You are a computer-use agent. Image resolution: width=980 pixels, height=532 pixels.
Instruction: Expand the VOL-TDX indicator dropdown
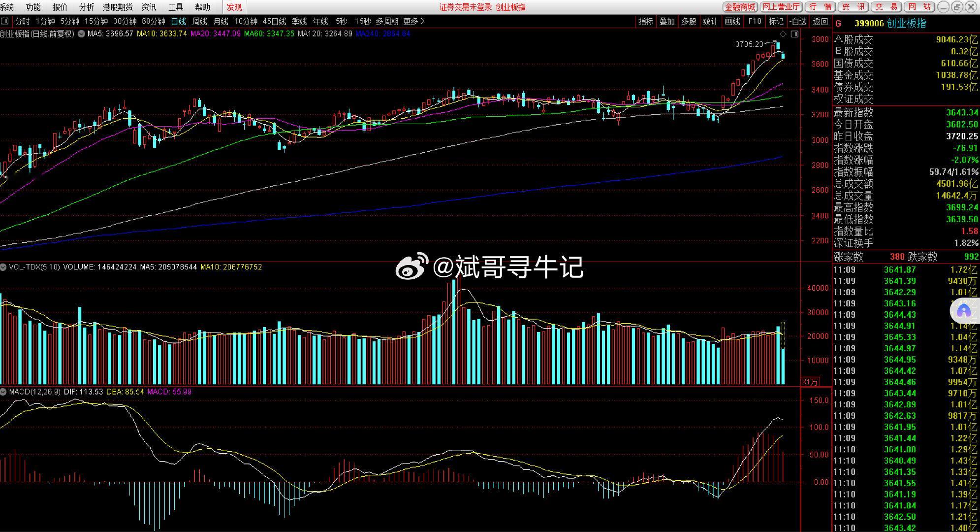(4, 267)
